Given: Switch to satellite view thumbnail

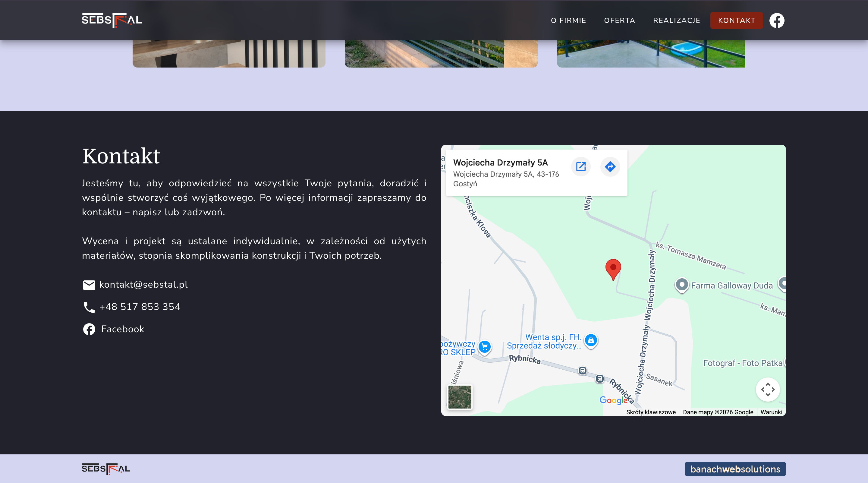Looking at the screenshot, I should coord(460,397).
